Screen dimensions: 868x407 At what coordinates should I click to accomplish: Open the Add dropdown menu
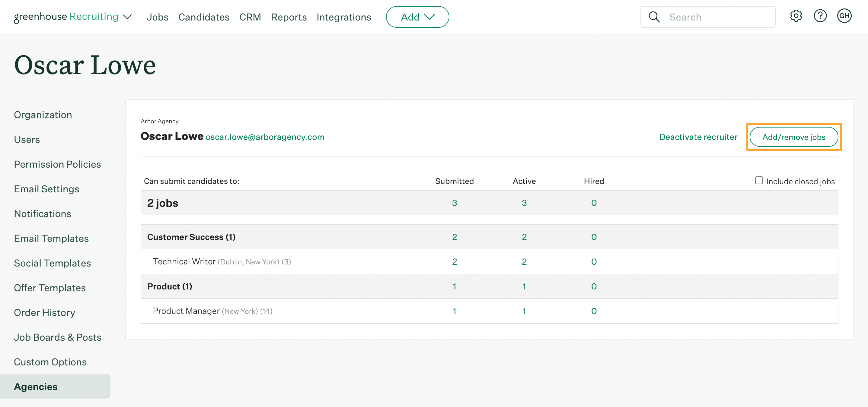click(x=418, y=17)
